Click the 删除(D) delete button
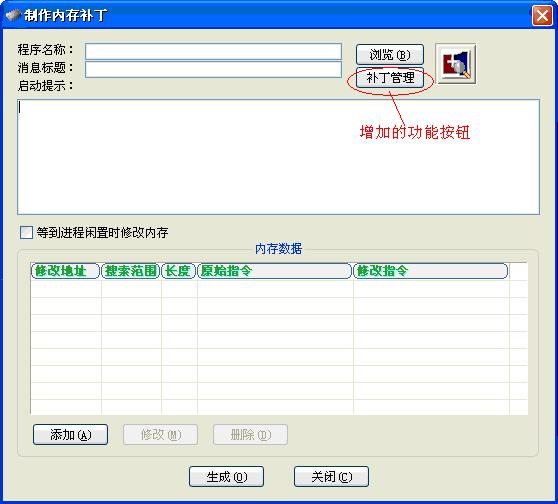Viewport: 558px width, 504px height. point(251,435)
